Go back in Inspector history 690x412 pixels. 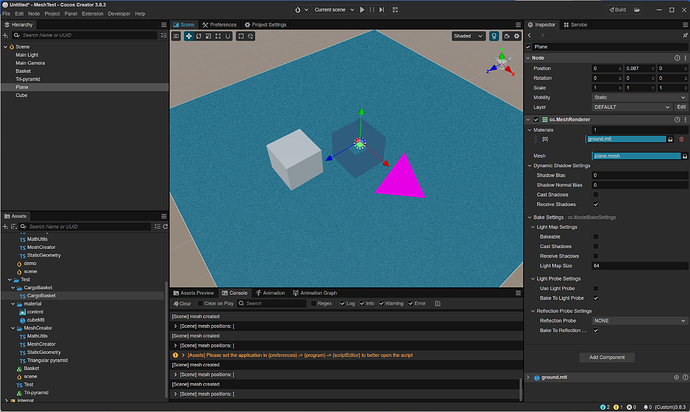529,36
